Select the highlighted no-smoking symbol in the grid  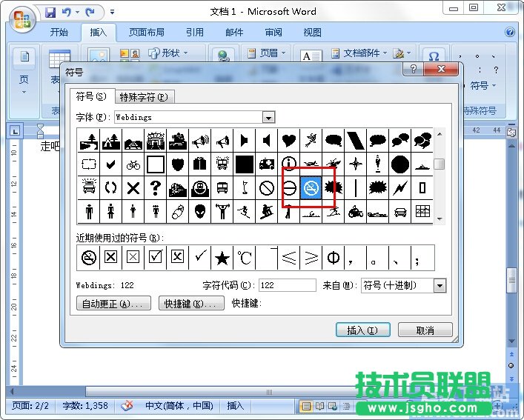click(x=311, y=188)
